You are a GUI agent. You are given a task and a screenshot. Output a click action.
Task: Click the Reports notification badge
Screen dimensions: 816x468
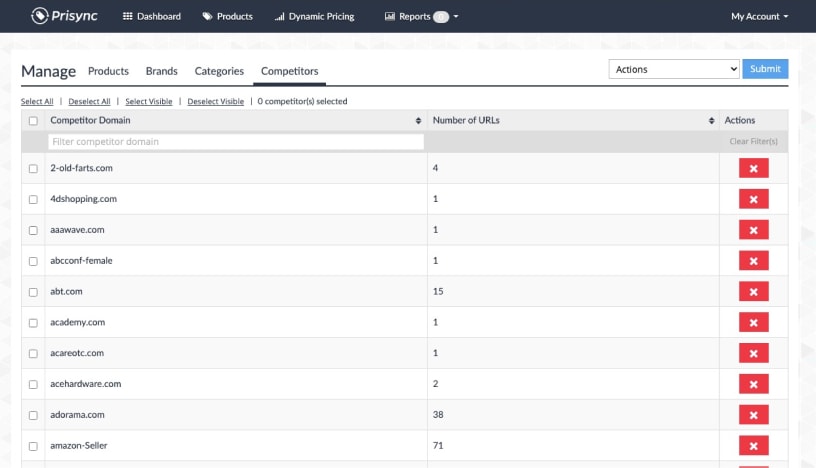(441, 17)
